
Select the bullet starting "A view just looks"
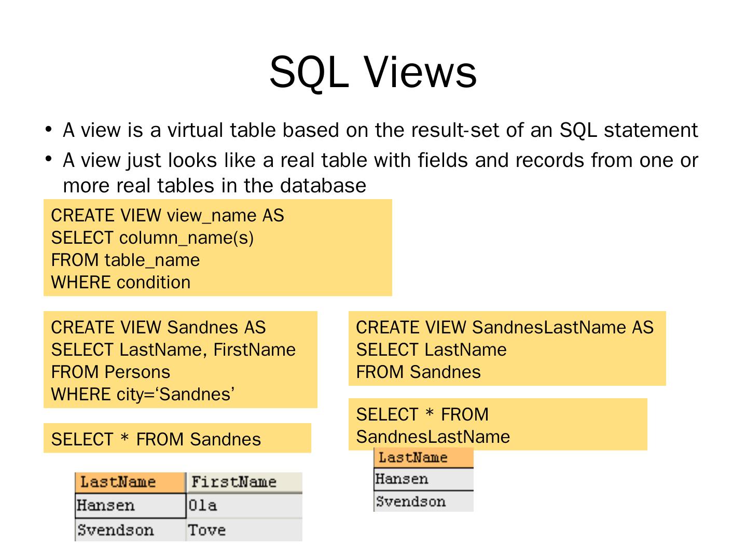coord(380,173)
